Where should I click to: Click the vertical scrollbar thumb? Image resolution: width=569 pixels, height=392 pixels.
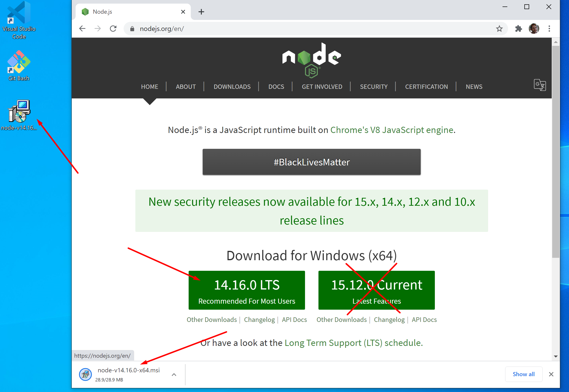pos(556,152)
